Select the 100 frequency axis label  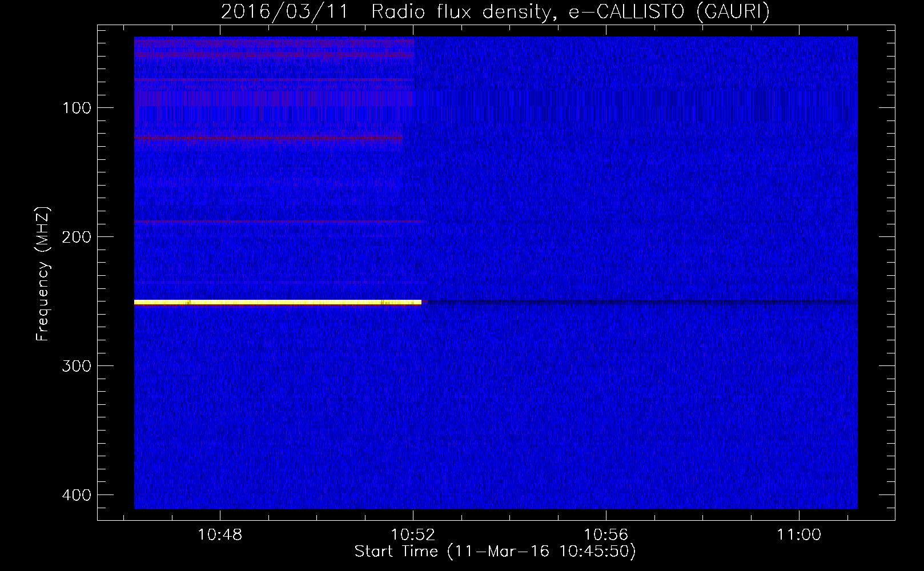[x=77, y=108]
